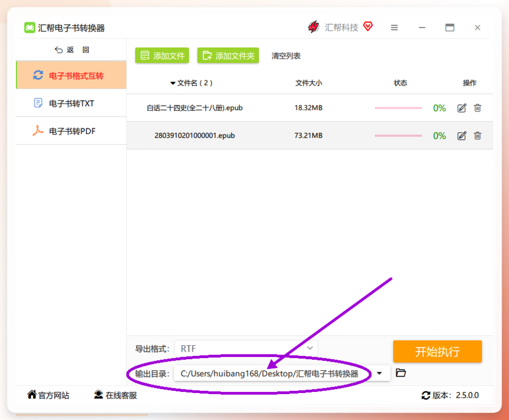509x420 pixels.
Task: Switch to 电子书转TXT tab
Action: 72,103
